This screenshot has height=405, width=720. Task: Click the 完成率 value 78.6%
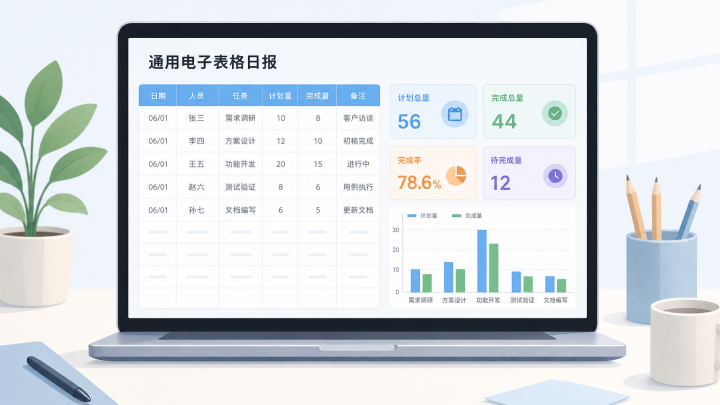pyautogui.click(x=419, y=183)
